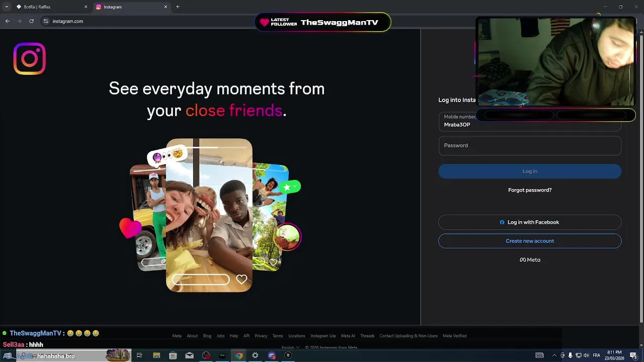Click Create new account button

pyautogui.click(x=530, y=241)
